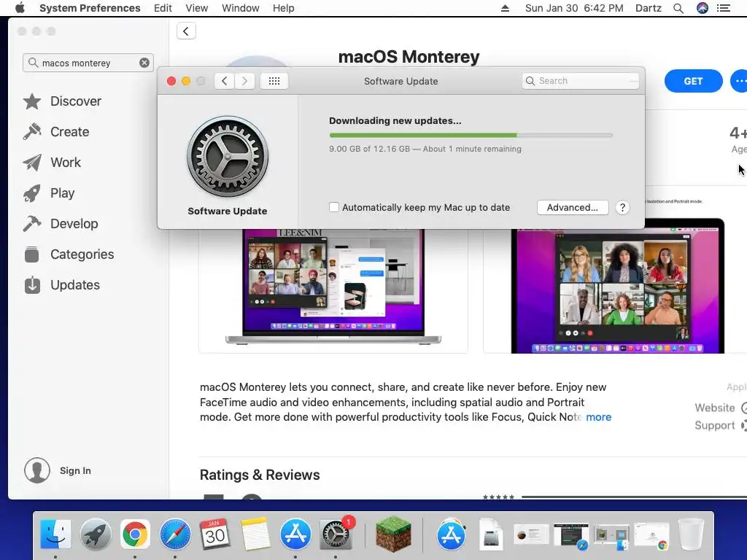Image resolution: width=747 pixels, height=560 pixels.
Task: Open Updates in App Store sidebar
Action: coord(61,285)
